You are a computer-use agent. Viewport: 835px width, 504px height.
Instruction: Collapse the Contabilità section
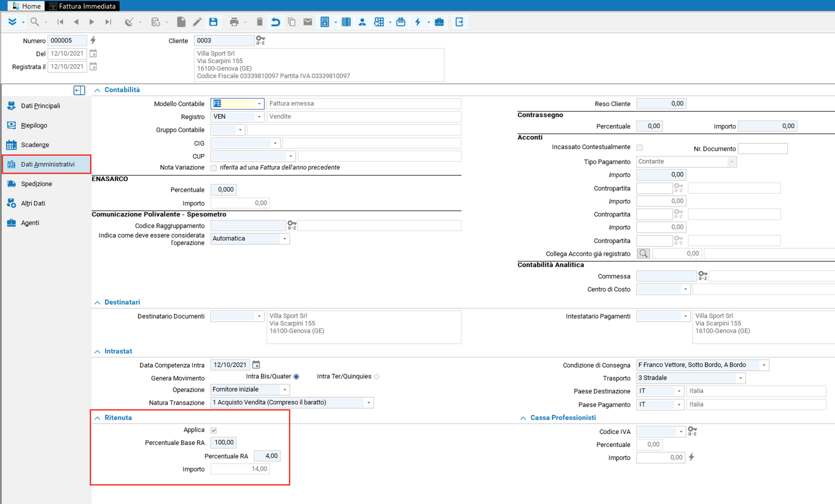coord(97,90)
